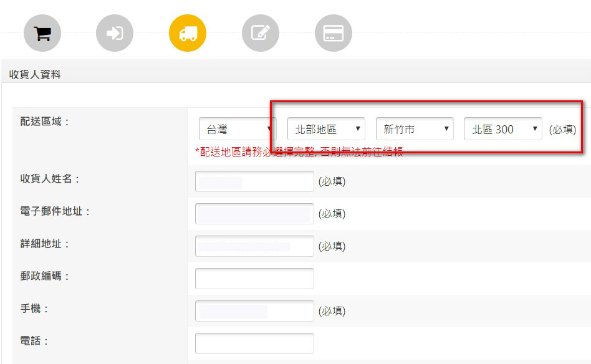Click the 收貨人姓名 text input field
The image size is (591, 364).
coord(254,181)
